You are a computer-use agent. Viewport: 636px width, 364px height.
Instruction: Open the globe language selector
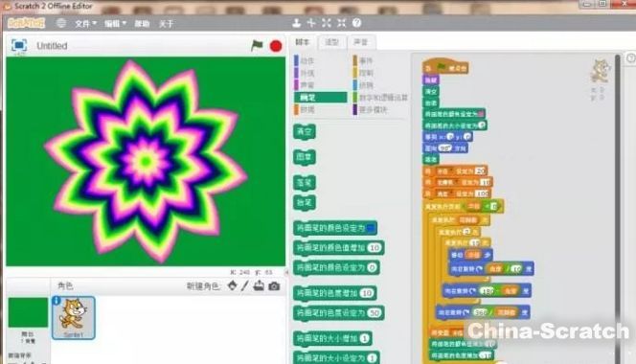click(x=61, y=23)
